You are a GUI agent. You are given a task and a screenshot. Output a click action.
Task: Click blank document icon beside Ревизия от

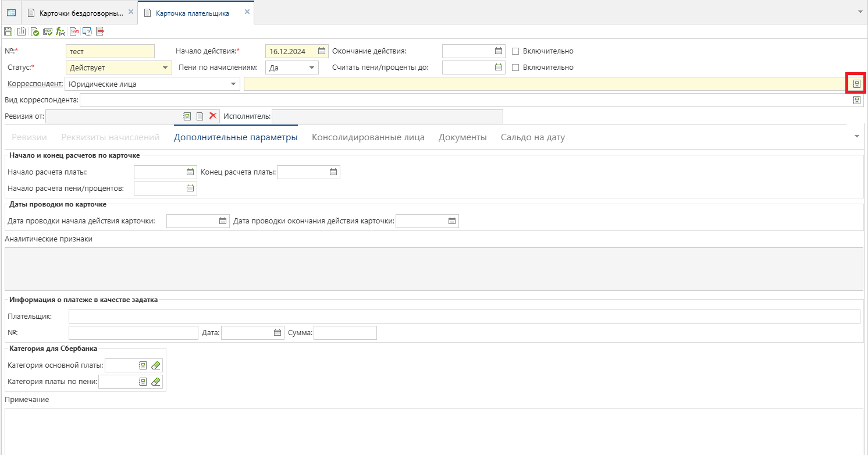point(200,116)
